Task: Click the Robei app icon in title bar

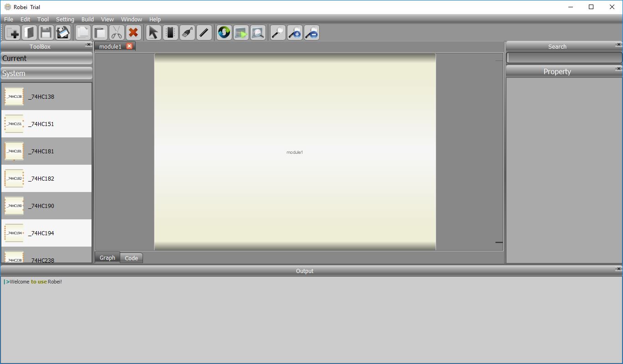Action: (x=8, y=7)
